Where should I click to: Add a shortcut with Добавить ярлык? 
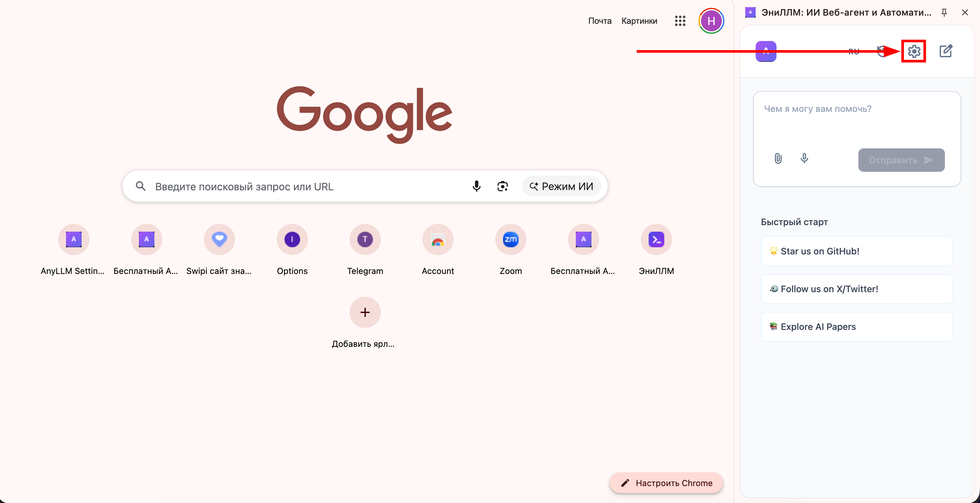364,312
